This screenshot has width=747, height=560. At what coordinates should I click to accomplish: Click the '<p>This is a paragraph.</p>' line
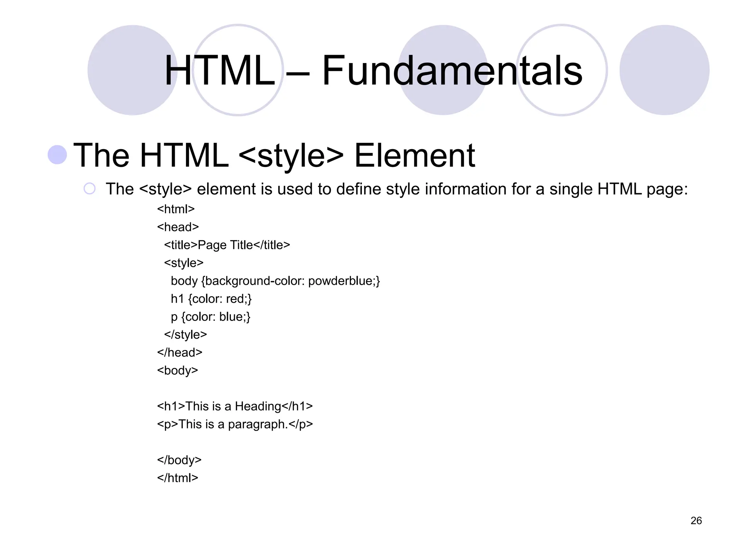(235, 424)
